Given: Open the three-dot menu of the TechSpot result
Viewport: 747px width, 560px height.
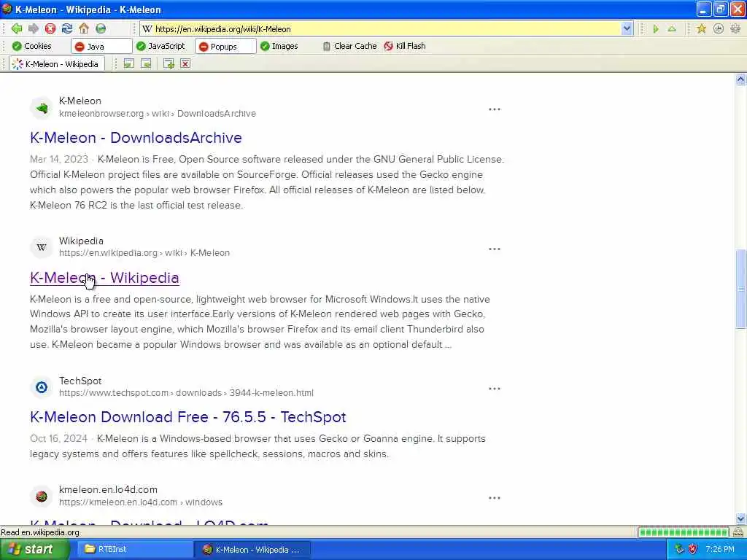Looking at the screenshot, I should pyautogui.click(x=495, y=389).
